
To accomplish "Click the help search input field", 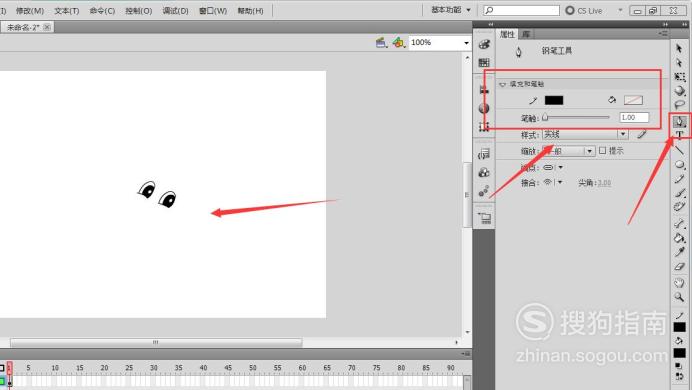I will coord(521,10).
